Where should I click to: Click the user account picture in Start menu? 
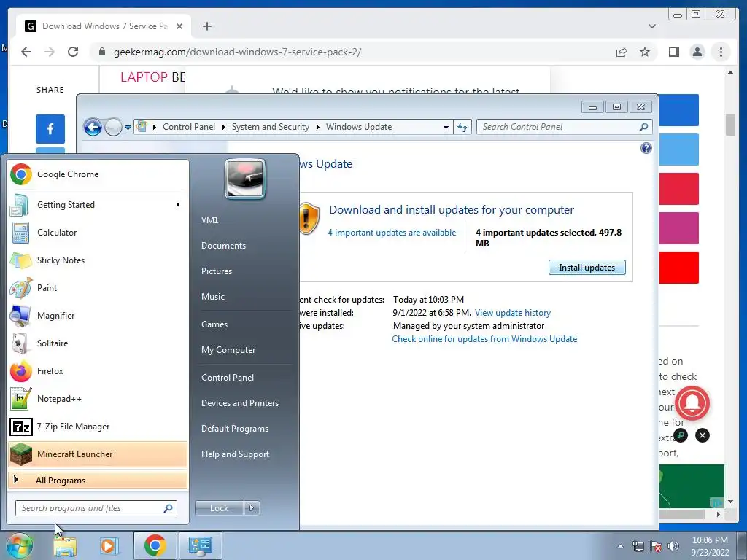pos(245,179)
